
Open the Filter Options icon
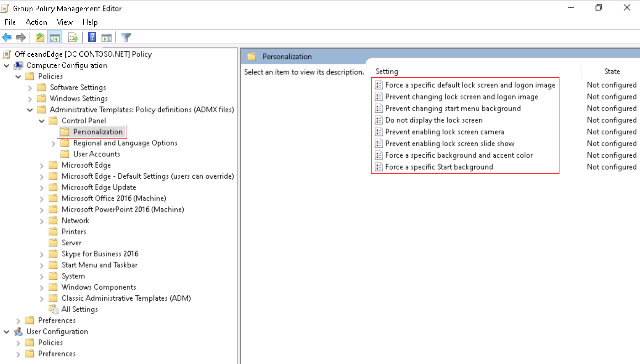tap(125, 37)
